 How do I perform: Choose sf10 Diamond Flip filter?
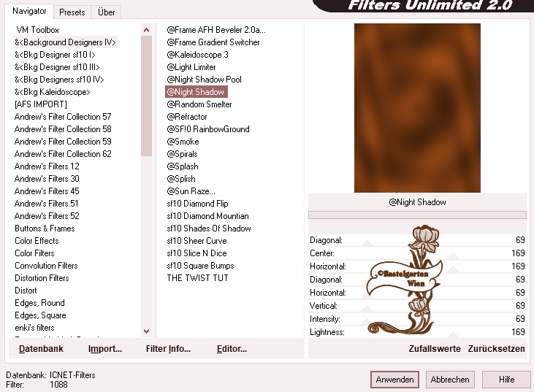(197, 204)
